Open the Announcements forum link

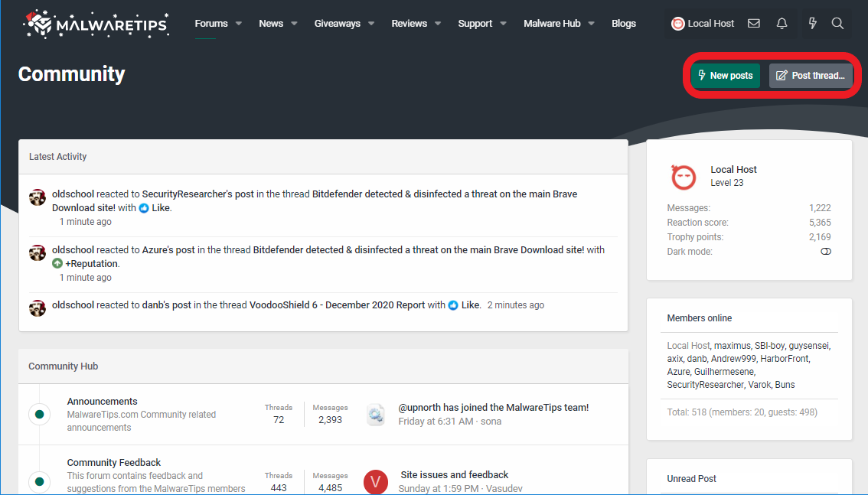click(x=102, y=402)
